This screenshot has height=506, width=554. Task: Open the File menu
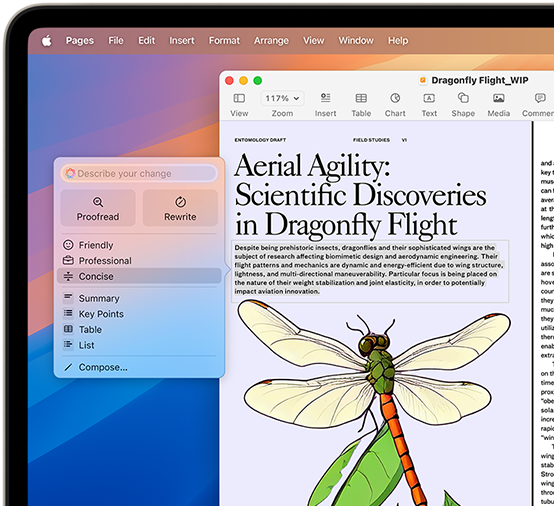tap(116, 41)
